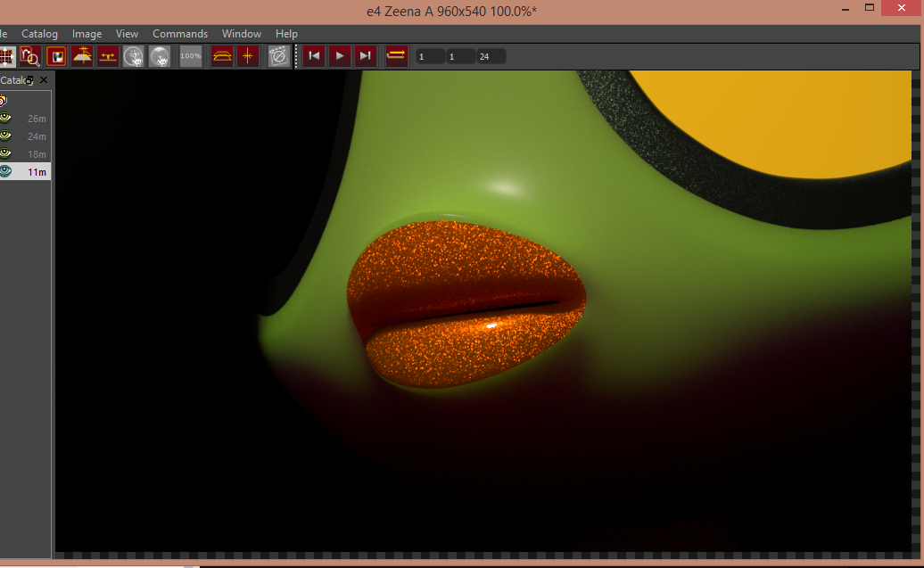The image size is (924, 568).
Task: Maximize the e4 Zeena window
Action: (870, 8)
